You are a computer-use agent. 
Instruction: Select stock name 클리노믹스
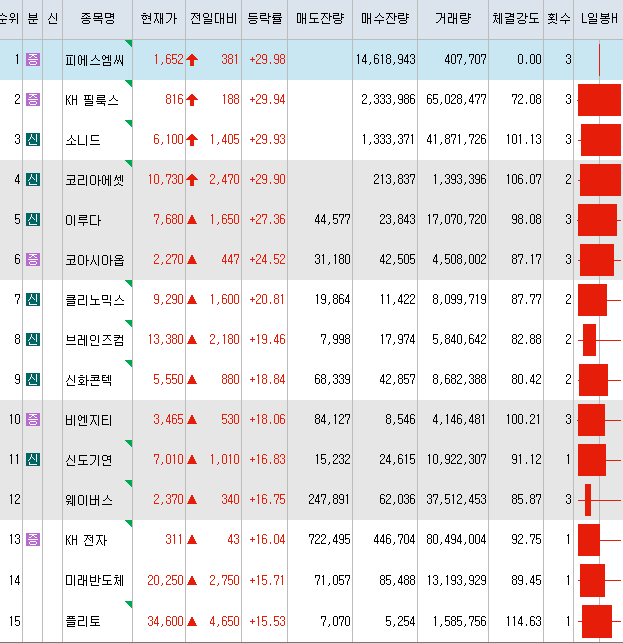point(94,300)
